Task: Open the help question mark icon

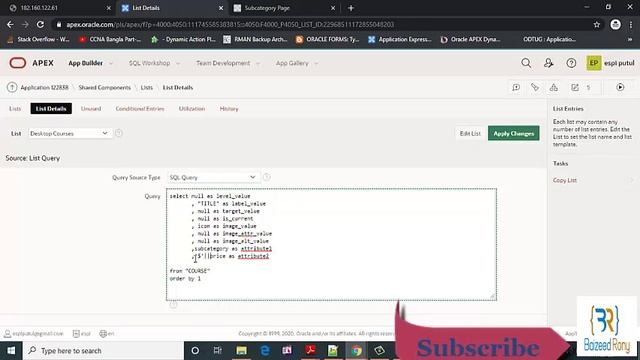Action: click(571, 63)
